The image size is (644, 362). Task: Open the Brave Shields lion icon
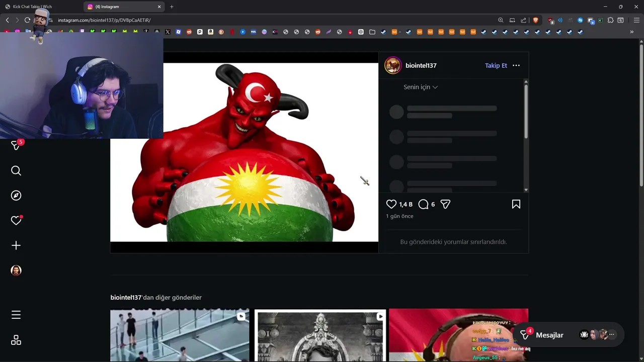point(536,20)
